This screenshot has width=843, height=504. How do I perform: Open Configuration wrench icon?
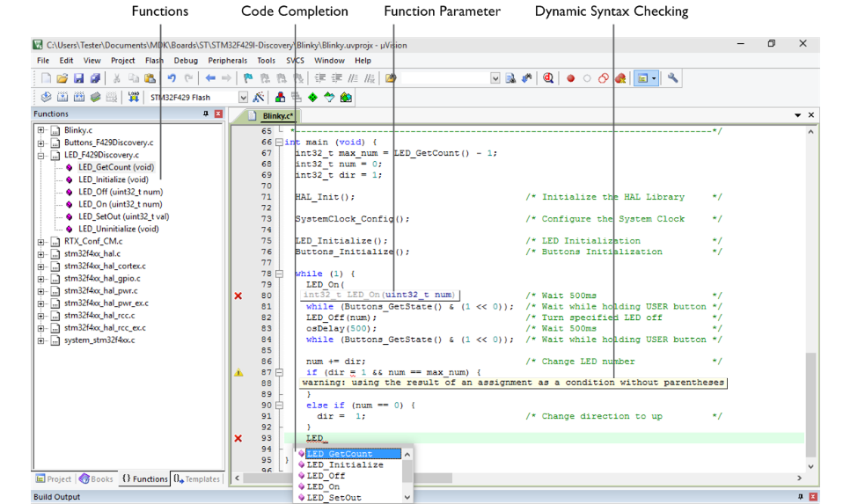click(673, 78)
